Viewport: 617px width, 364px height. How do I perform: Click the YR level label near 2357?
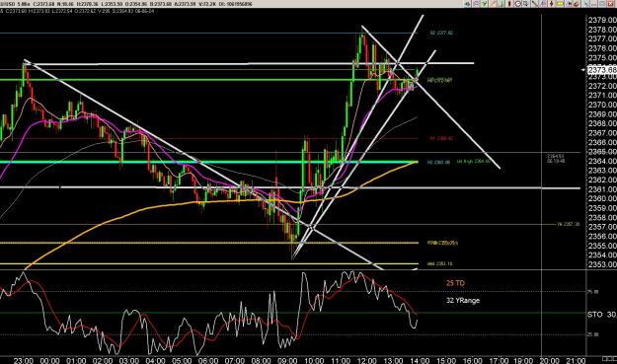pyautogui.click(x=569, y=224)
